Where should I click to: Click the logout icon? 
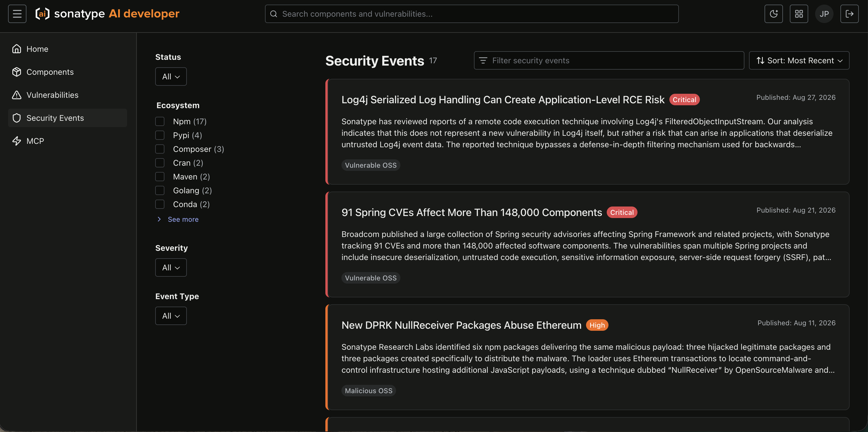(849, 14)
